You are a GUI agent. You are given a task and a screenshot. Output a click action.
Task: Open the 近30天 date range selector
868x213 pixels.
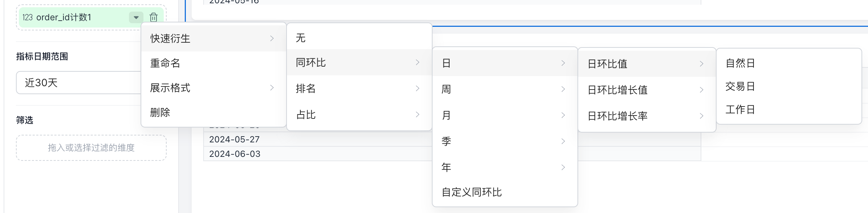[x=78, y=83]
